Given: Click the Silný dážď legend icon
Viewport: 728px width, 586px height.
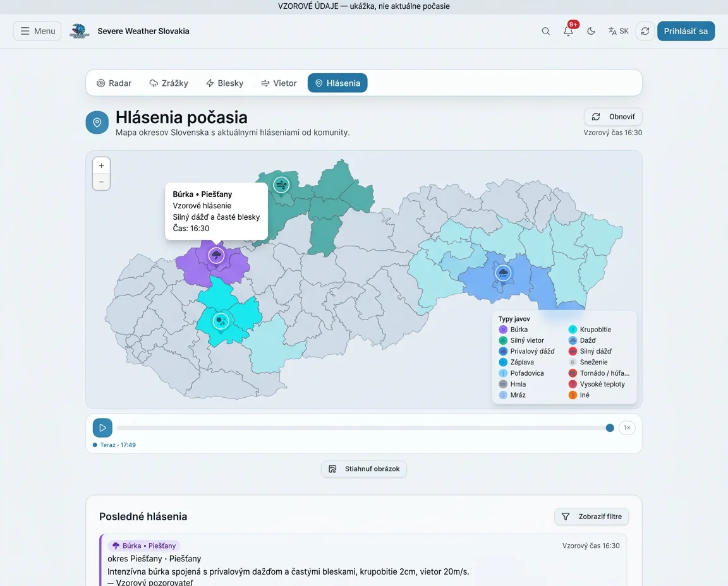Looking at the screenshot, I should coord(573,351).
